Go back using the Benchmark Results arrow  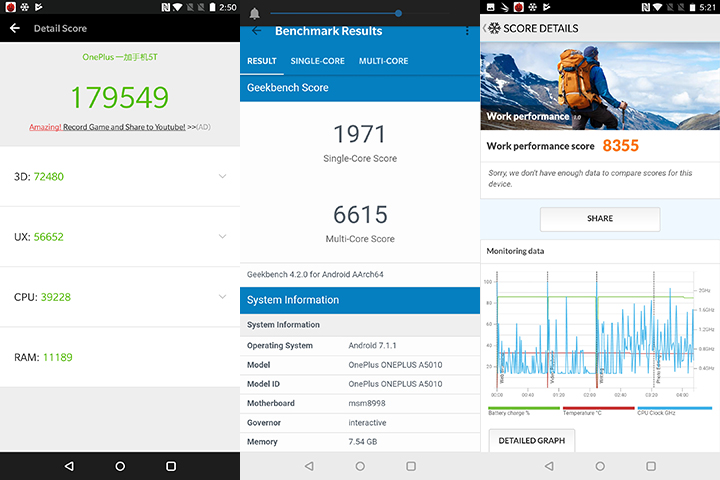click(x=256, y=30)
